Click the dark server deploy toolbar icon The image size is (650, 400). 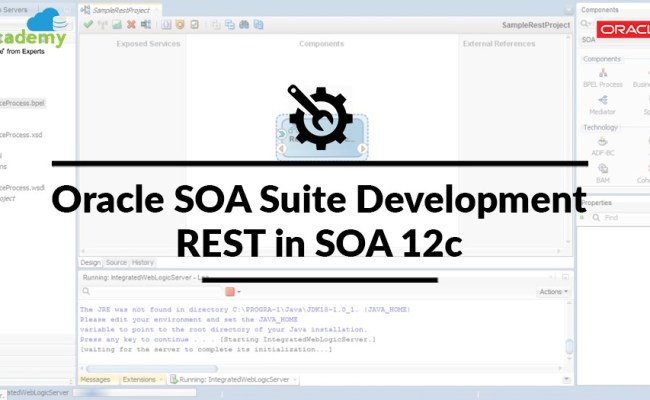(146, 24)
